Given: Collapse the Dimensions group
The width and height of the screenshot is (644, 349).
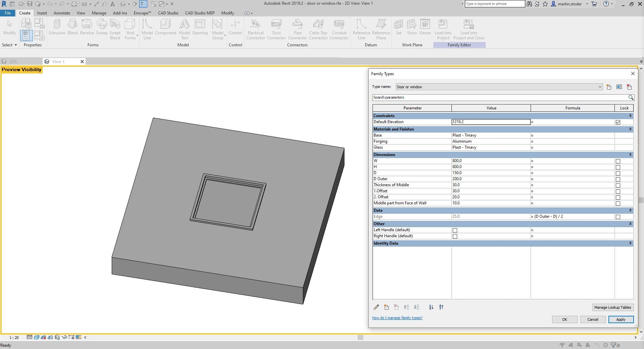Looking at the screenshot, I should 630,154.
